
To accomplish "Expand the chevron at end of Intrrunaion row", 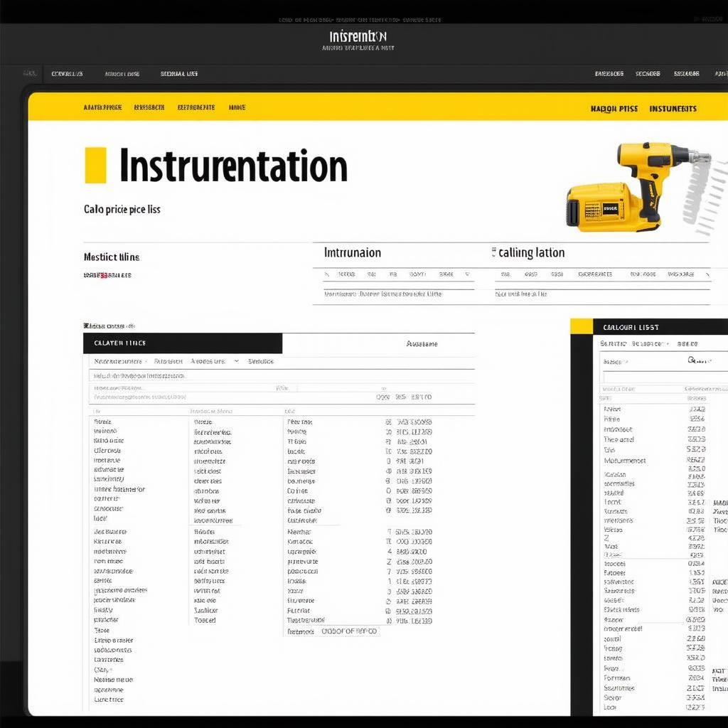I will point(467,274).
